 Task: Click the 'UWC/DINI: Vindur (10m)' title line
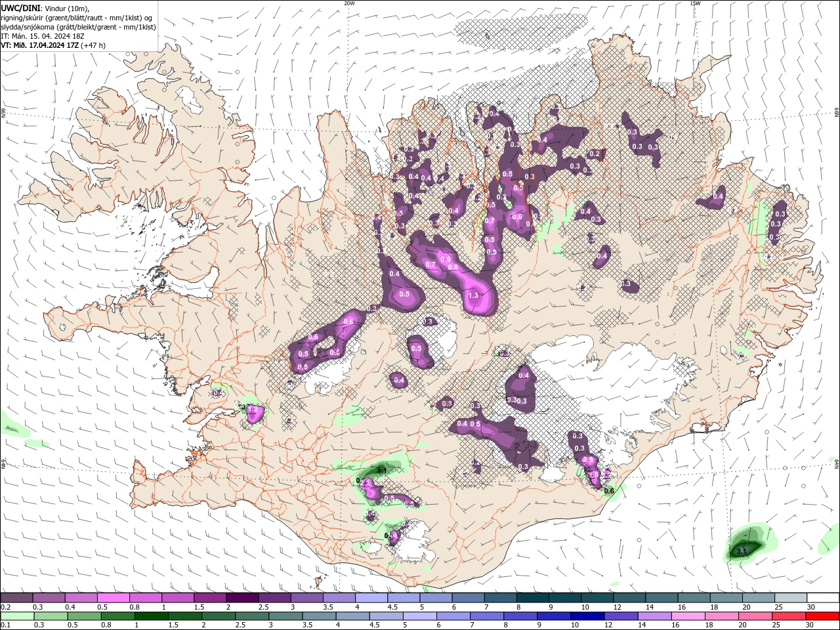pos(45,8)
